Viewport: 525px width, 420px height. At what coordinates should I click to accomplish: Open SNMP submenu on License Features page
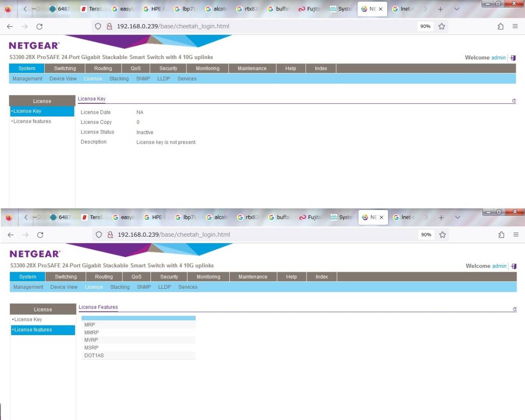(144, 287)
